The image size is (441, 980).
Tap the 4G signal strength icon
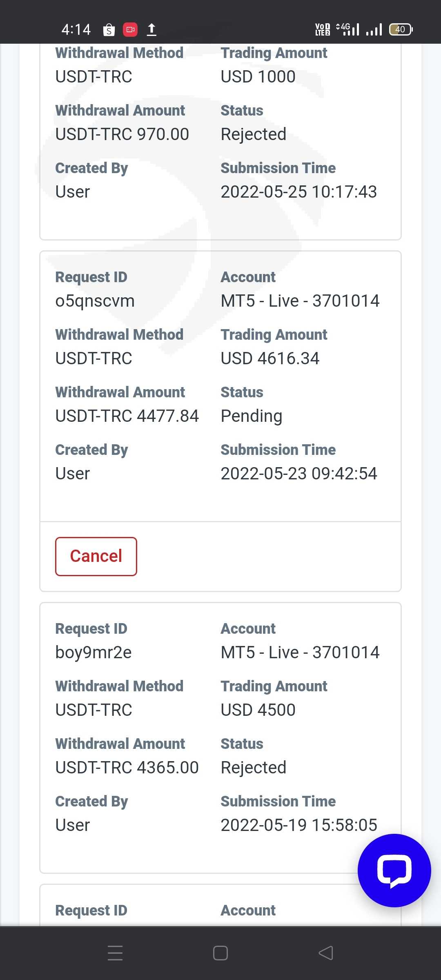[347, 29]
